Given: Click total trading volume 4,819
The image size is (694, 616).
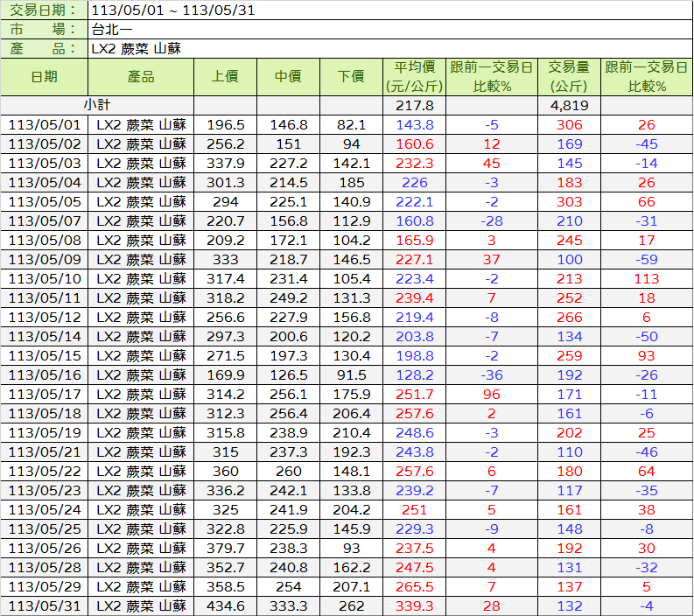Looking at the screenshot, I should coord(569,105).
